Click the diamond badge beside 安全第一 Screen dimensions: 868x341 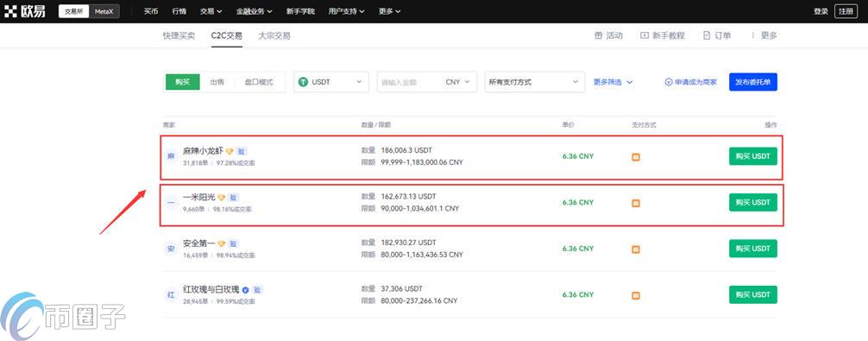pyautogui.click(x=222, y=243)
